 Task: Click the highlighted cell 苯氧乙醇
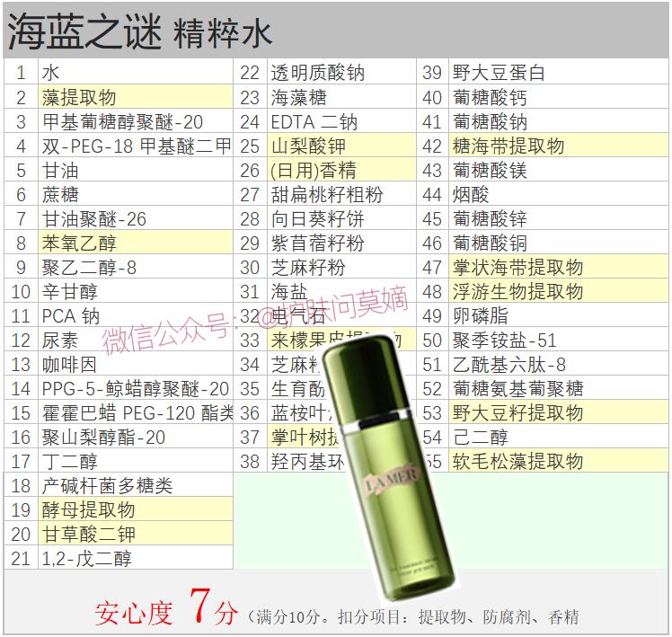tap(136, 243)
